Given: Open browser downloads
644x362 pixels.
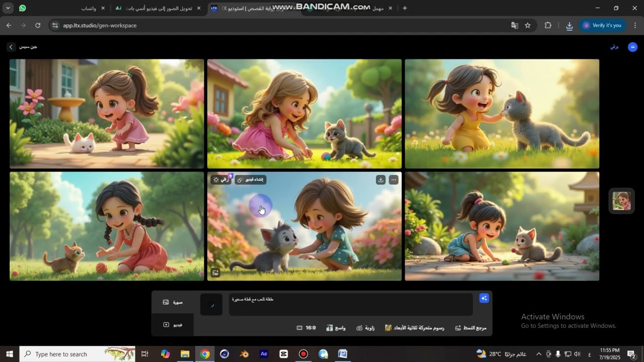Looking at the screenshot, I should click(x=570, y=25).
